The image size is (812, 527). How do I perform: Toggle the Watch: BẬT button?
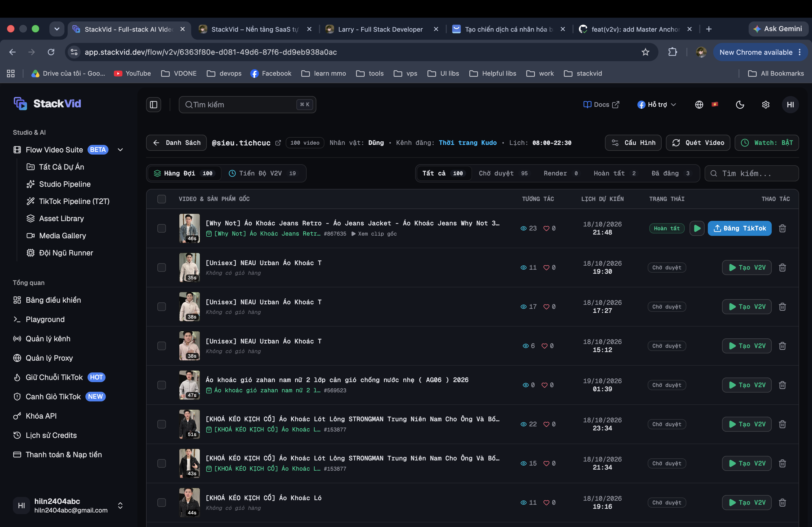click(x=767, y=143)
